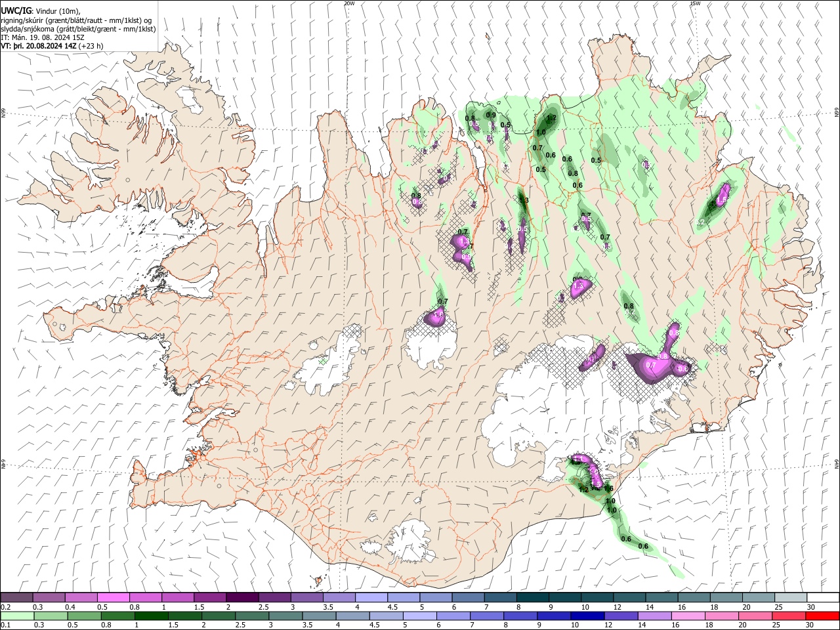The width and height of the screenshot is (840, 630).
Task: Click the '20W' longitude label
Action: [x=350, y=3]
